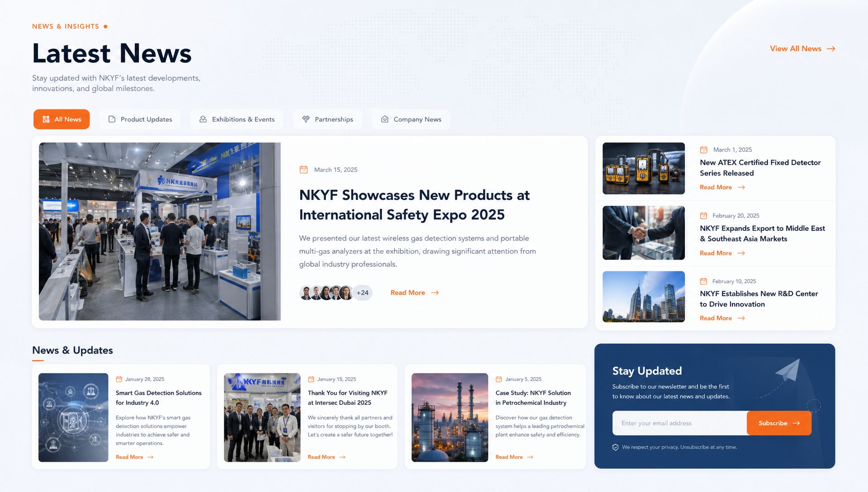Screen dimensions: 868x492
Task: Click calendar icon beside February 20, 2025
Action: (704, 216)
